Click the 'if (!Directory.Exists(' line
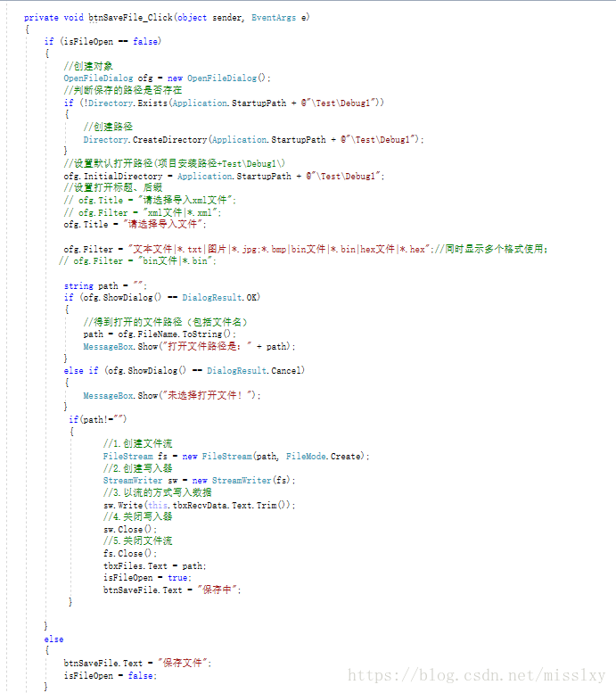 tap(224, 103)
